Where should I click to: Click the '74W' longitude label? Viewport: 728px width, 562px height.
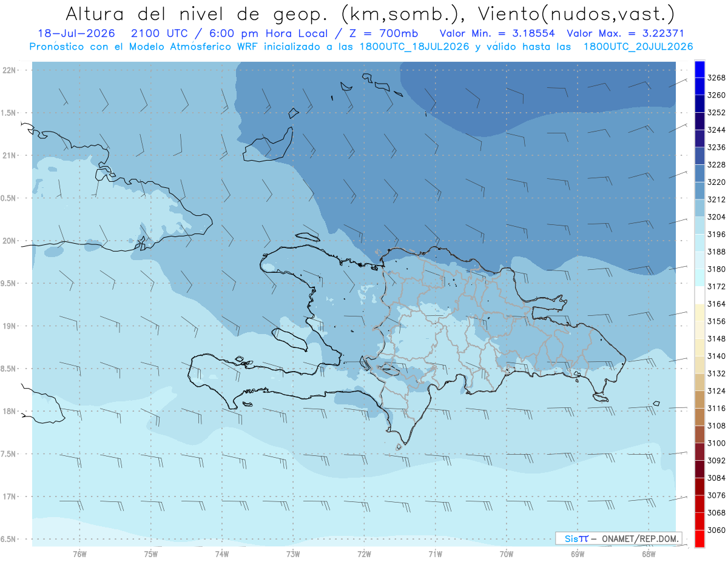(222, 554)
